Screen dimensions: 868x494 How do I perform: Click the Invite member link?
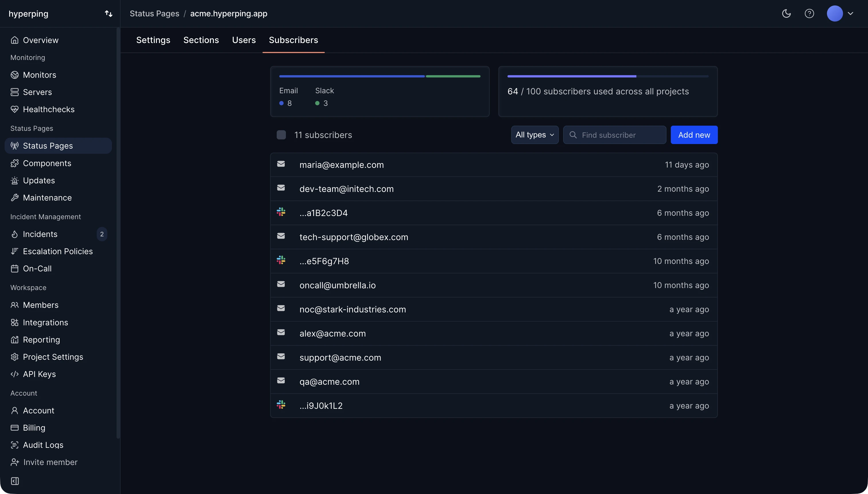[50, 462]
